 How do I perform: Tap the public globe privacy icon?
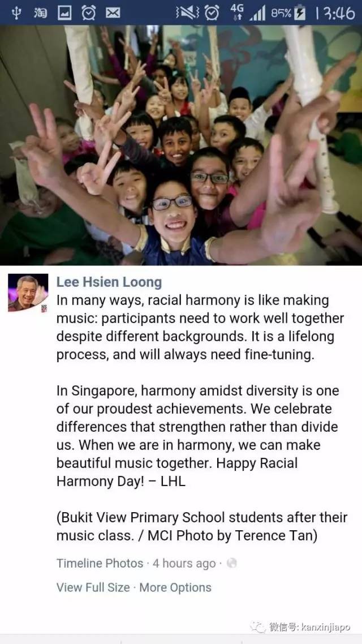232,563
